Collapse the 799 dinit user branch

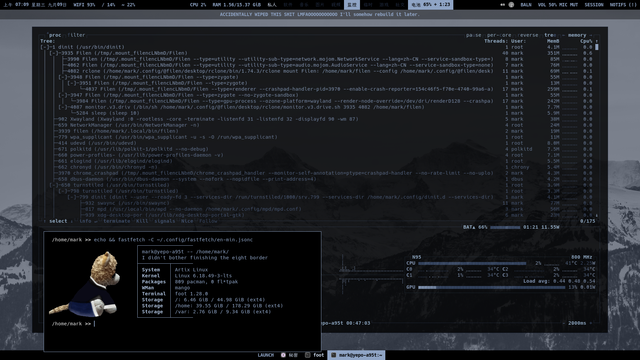71,197
